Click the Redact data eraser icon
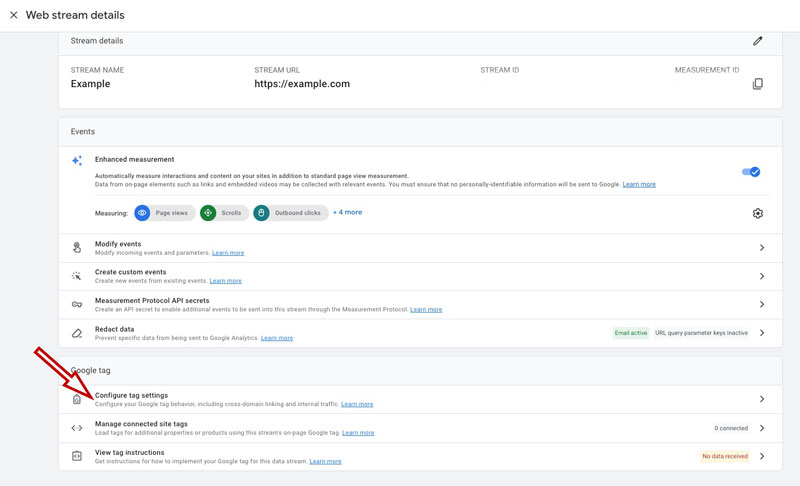800x486 pixels. coord(77,333)
